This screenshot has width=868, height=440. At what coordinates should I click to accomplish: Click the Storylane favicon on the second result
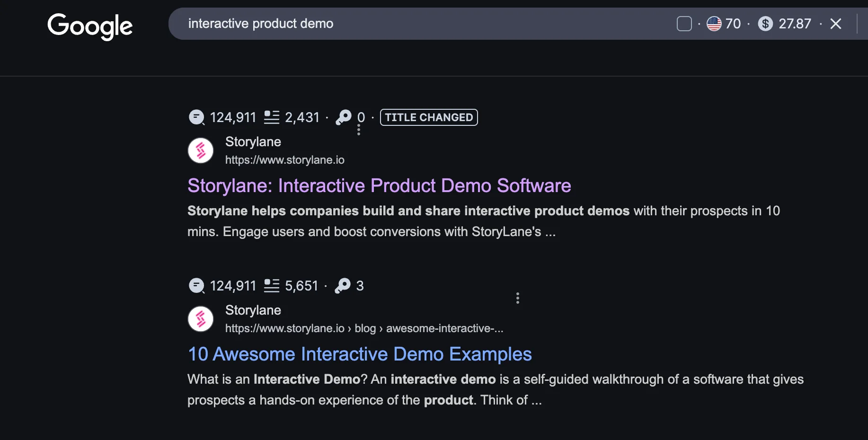coord(200,318)
